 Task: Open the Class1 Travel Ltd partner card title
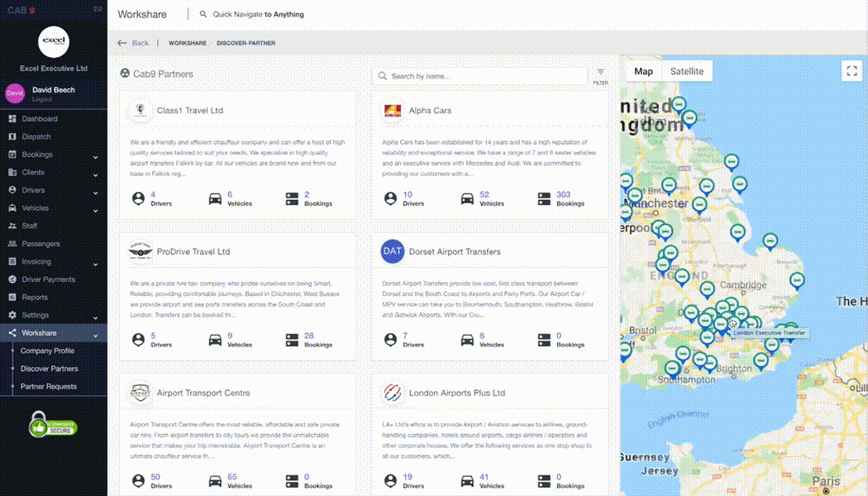[190, 110]
